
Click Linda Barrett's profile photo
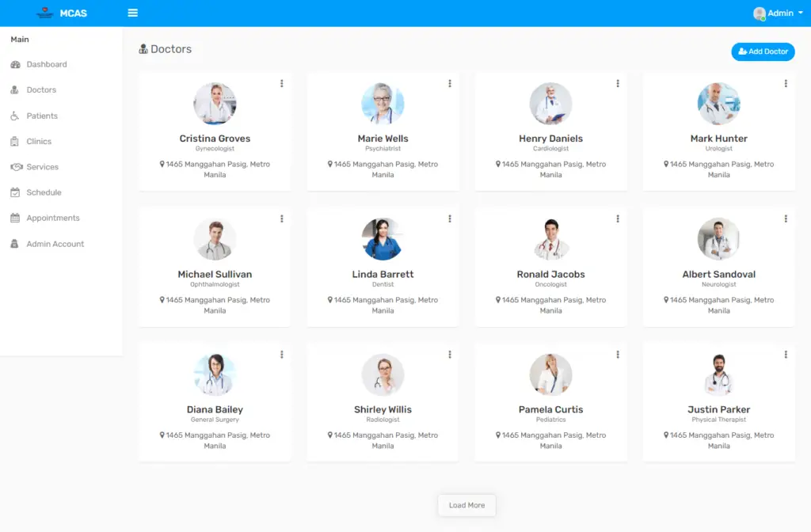click(x=383, y=239)
